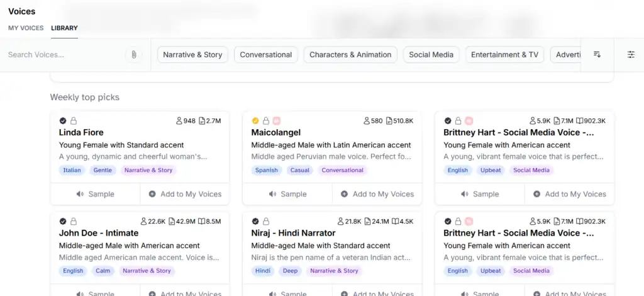Play the Sample for Maicolangel

tap(287, 194)
